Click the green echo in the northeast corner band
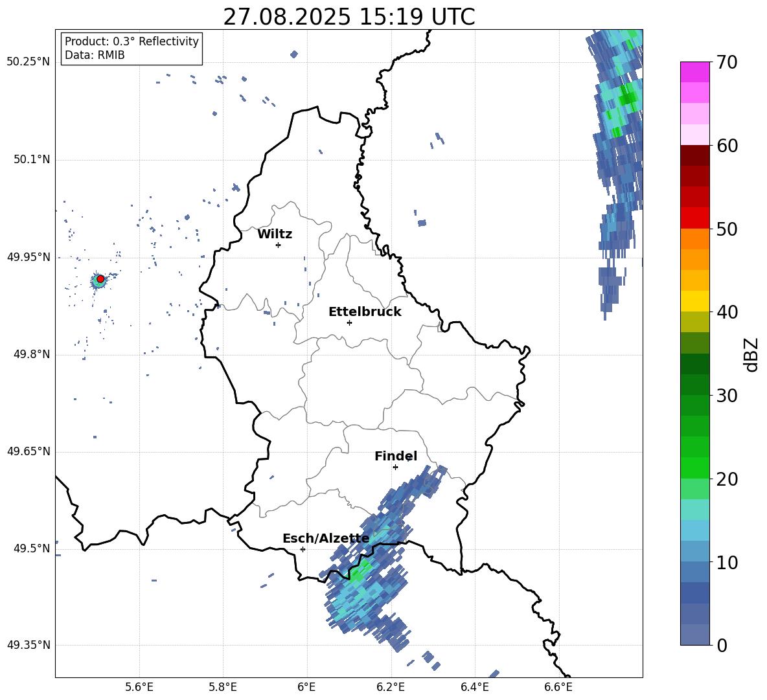This screenshot has height=700, width=767. tap(627, 96)
